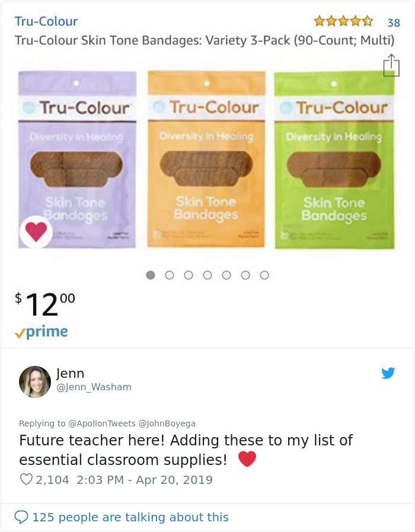Open Jenn's profile avatar photo
Viewport: 415px width, 532px height.
point(35,381)
